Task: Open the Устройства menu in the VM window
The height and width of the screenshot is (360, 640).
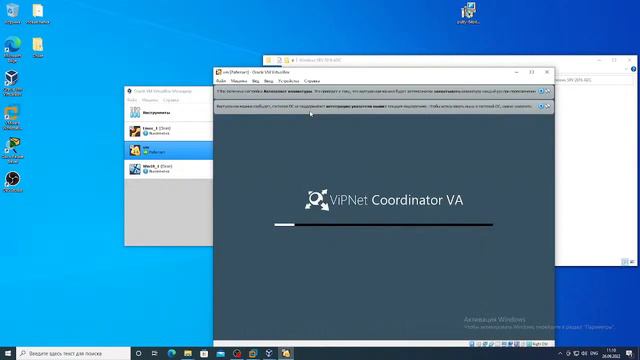Action: point(289,81)
